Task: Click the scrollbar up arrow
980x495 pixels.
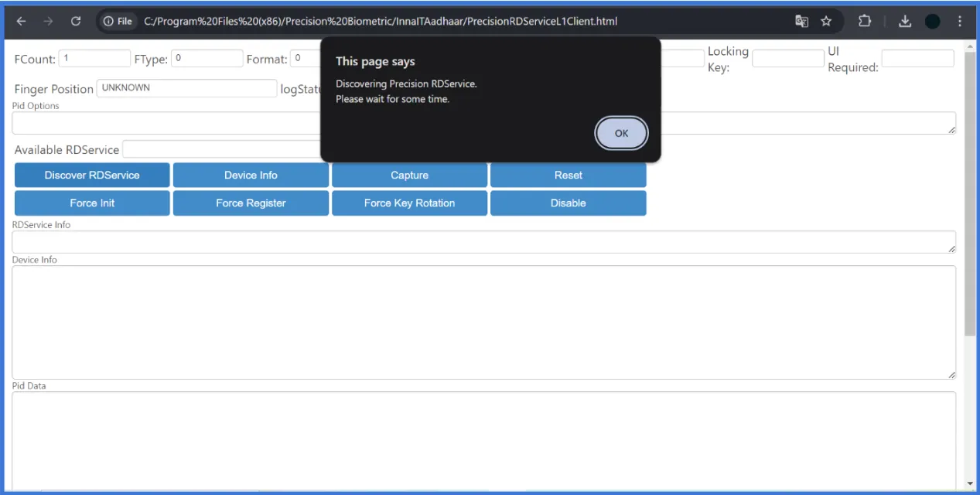Action: (x=970, y=46)
